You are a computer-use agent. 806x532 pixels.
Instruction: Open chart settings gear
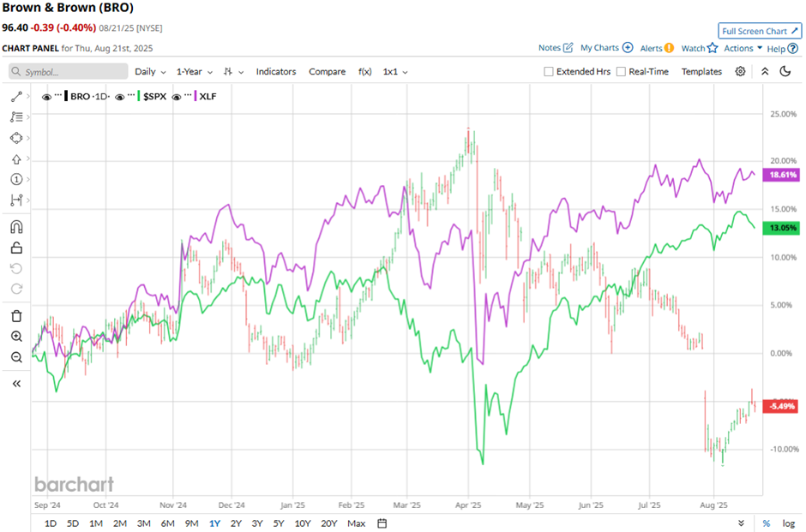740,71
